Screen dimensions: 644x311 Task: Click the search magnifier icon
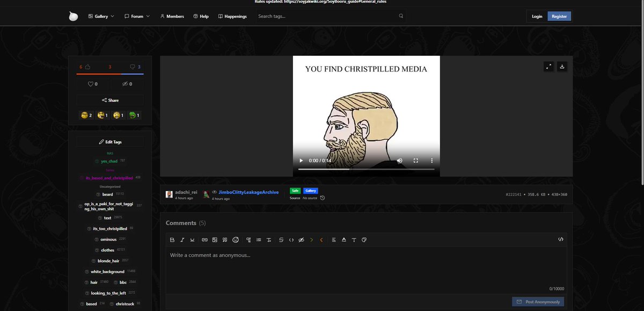click(401, 16)
